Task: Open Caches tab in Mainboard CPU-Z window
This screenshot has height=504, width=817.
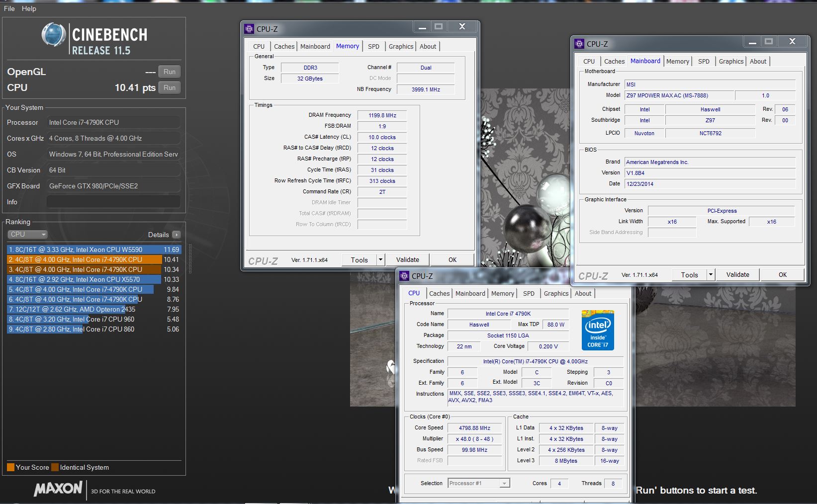Action: (614, 61)
